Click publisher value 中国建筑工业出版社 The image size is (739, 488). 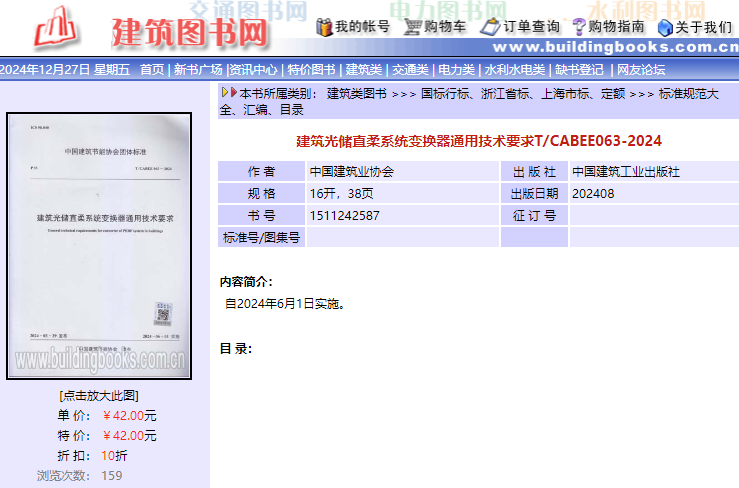626,172
